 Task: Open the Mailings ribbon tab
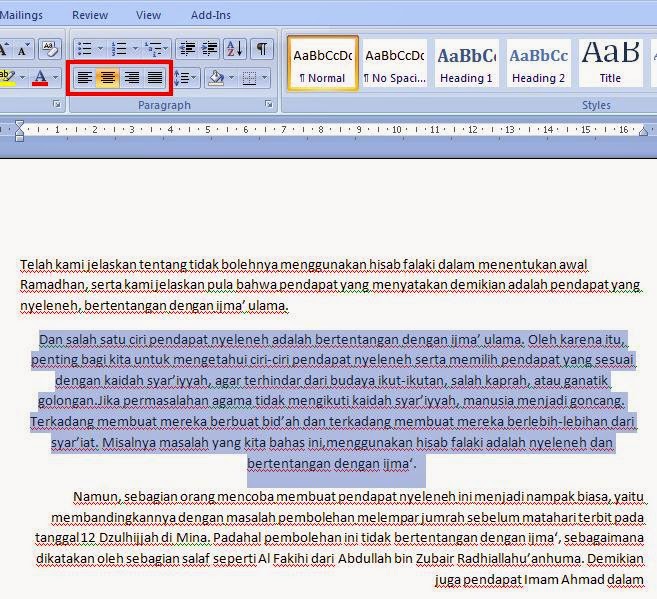tap(21, 15)
